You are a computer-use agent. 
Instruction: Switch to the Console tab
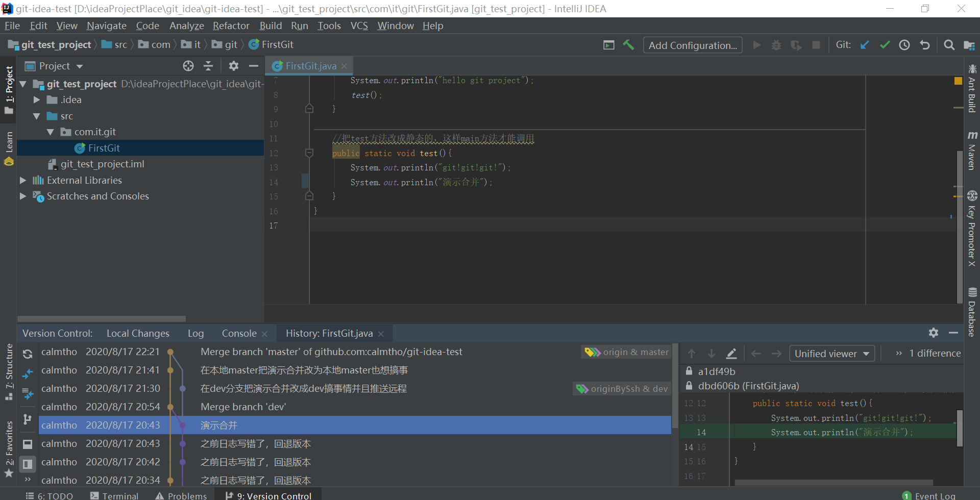pos(239,333)
